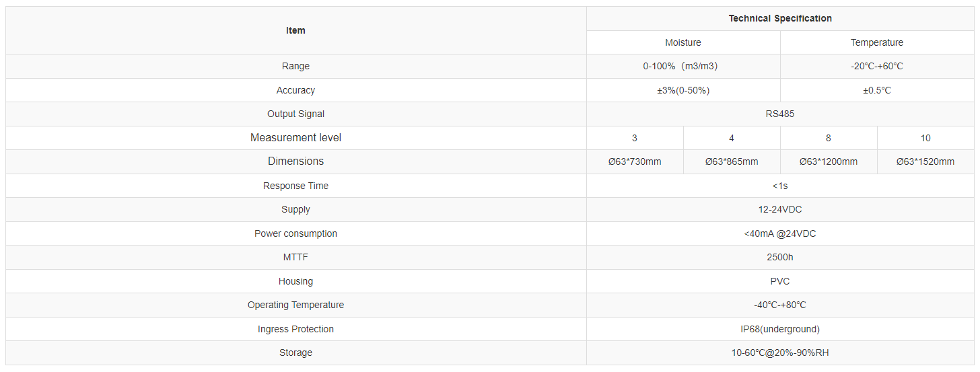The image size is (980, 372).
Task: Click the -20℃-+60℃ temperature range cell
Action: click(x=877, y=66)
